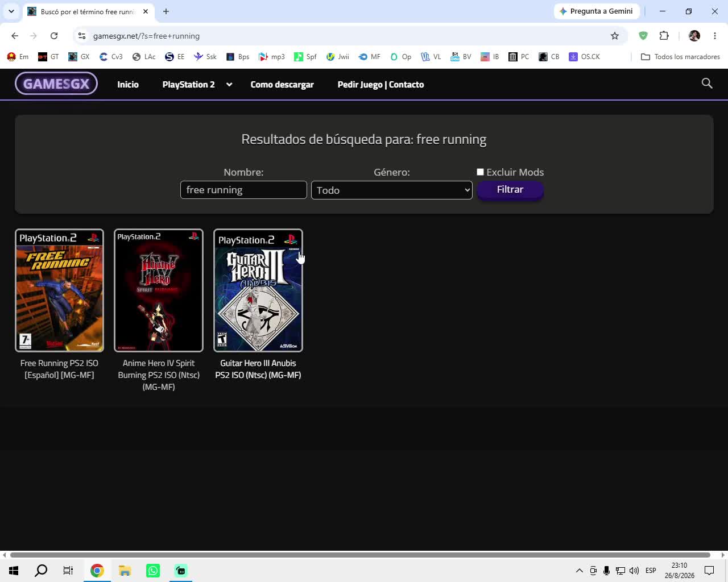Open the Anime Hero IV cover thumbnail
This screenshot has height=582, width=728.
(159, 290)
